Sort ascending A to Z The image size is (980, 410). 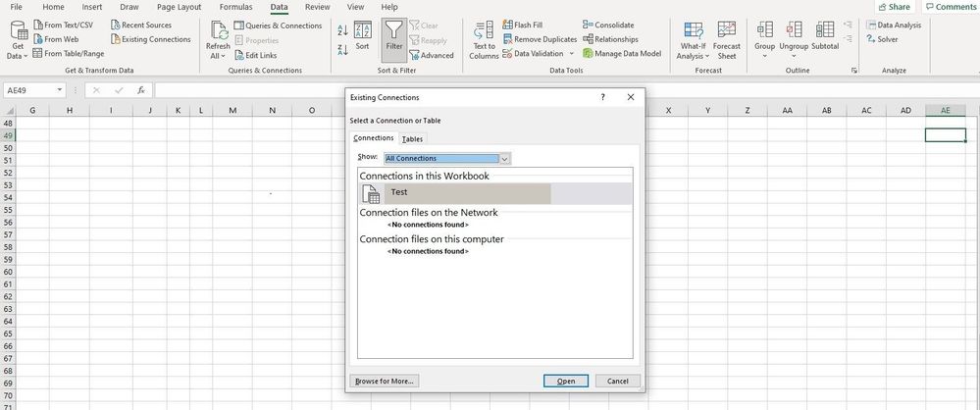click(x=342, y=30)
